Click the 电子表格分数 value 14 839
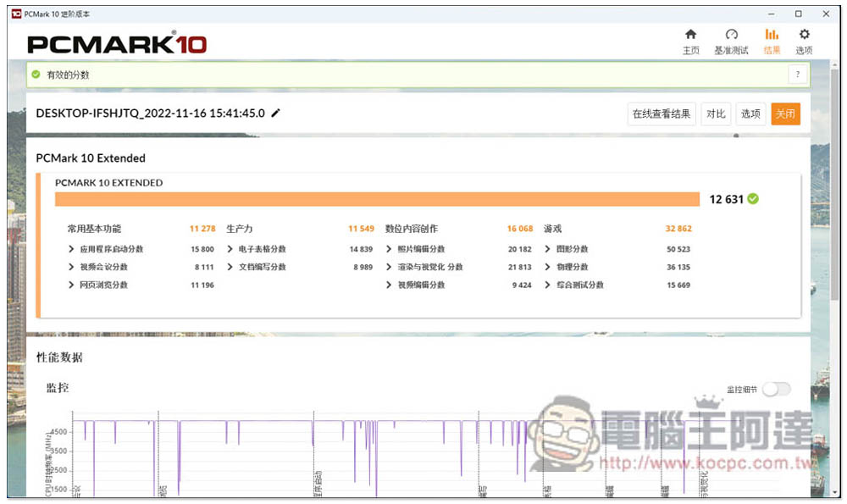 pyautogui.click(x=362, y=249)
